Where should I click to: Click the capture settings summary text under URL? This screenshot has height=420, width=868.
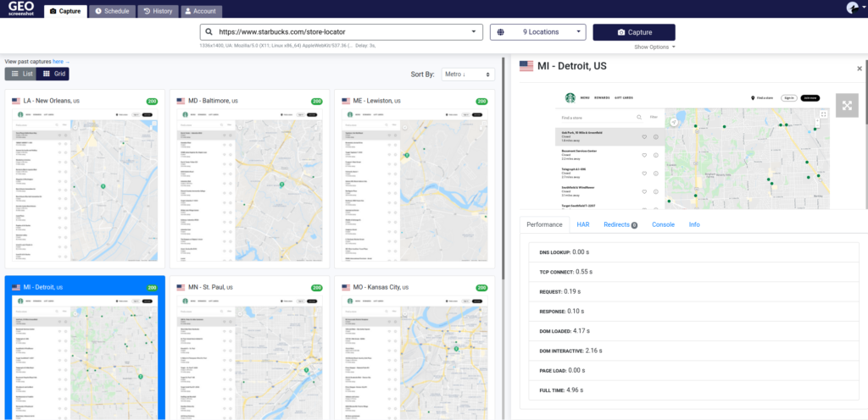point(288,46)
